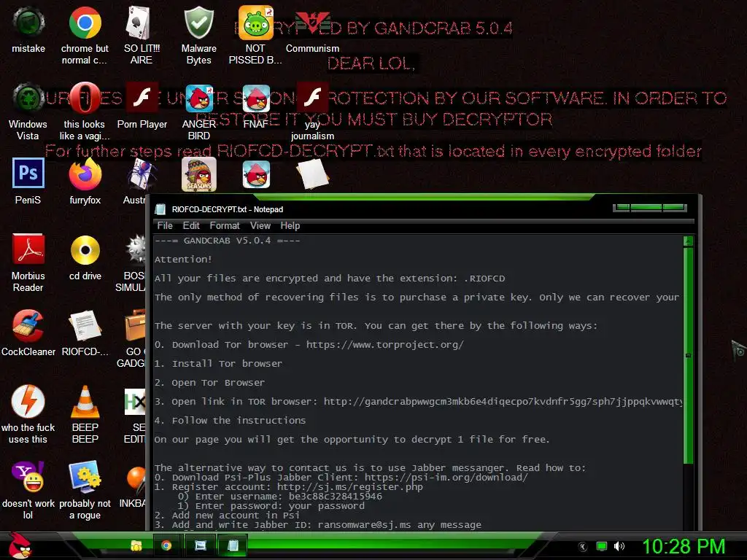
Task: Click the gandcrab onion link text
Action: pyautogui.click(x=503, y=402)
